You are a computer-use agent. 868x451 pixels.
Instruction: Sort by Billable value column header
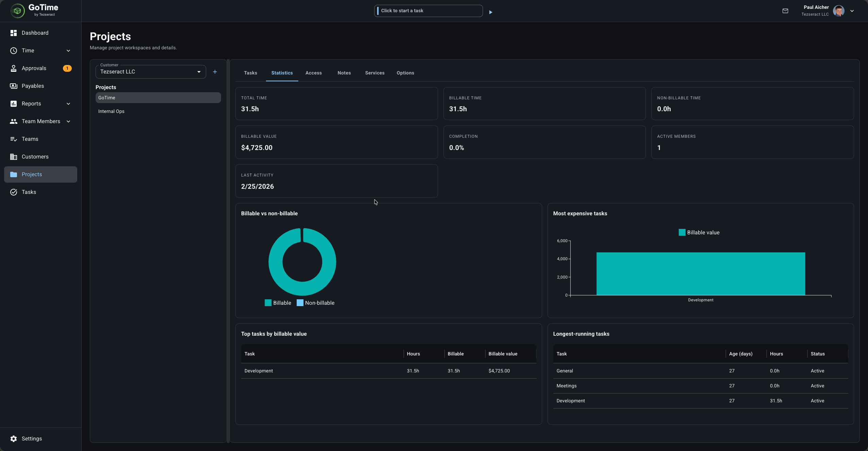503,354
